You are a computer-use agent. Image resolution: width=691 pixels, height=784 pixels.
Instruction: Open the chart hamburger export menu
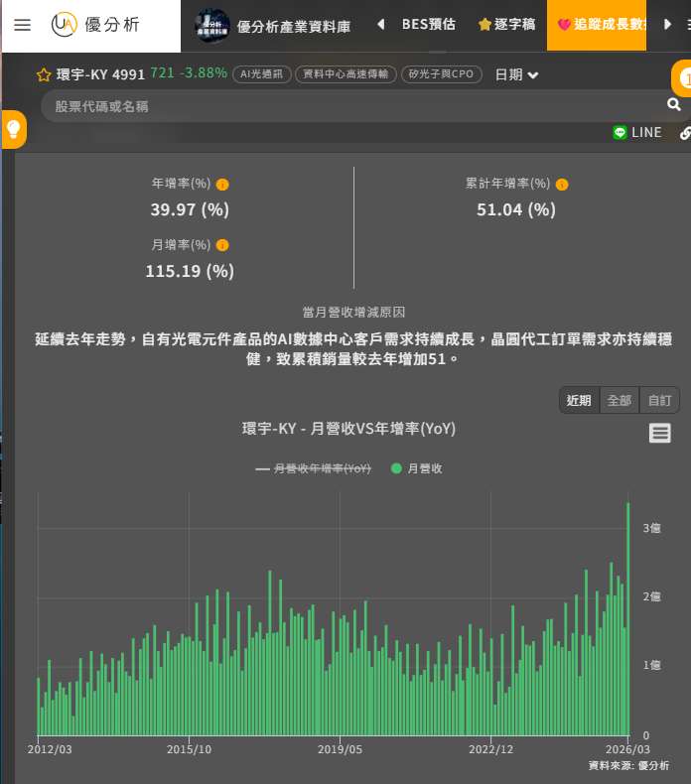660,433
